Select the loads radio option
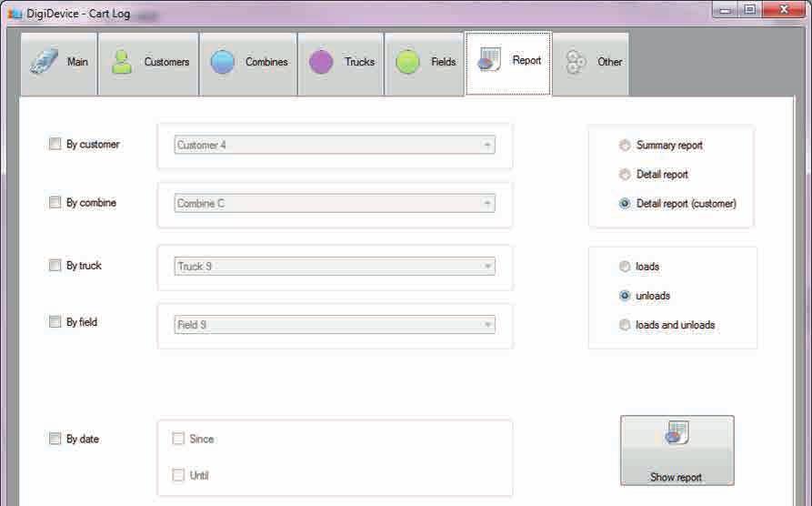 pyautogui.click(x=625, y=267)
